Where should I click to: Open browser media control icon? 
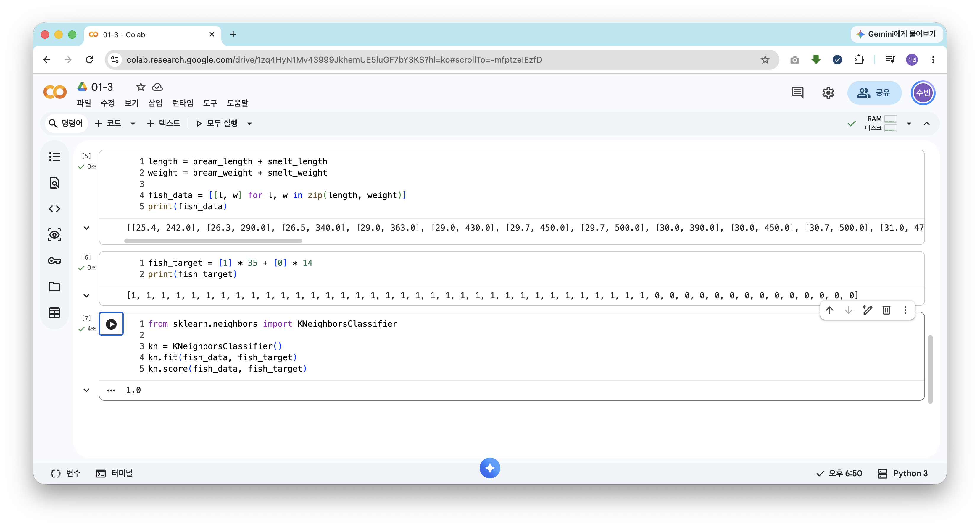(891, 60)
